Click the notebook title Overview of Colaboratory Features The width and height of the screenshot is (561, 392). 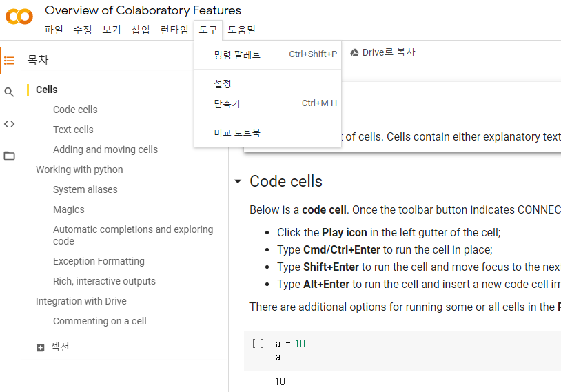pyautogui.click(x=143, y=10)
